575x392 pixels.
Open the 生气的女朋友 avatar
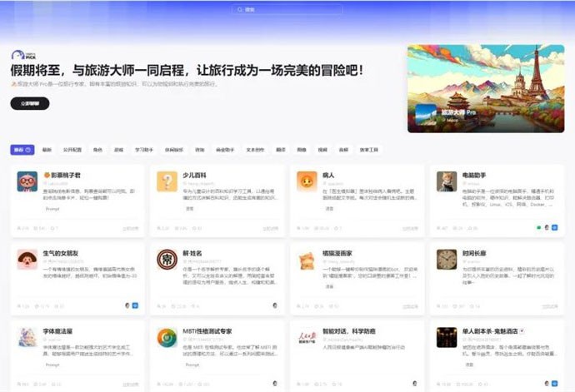(x=27, y=260)
